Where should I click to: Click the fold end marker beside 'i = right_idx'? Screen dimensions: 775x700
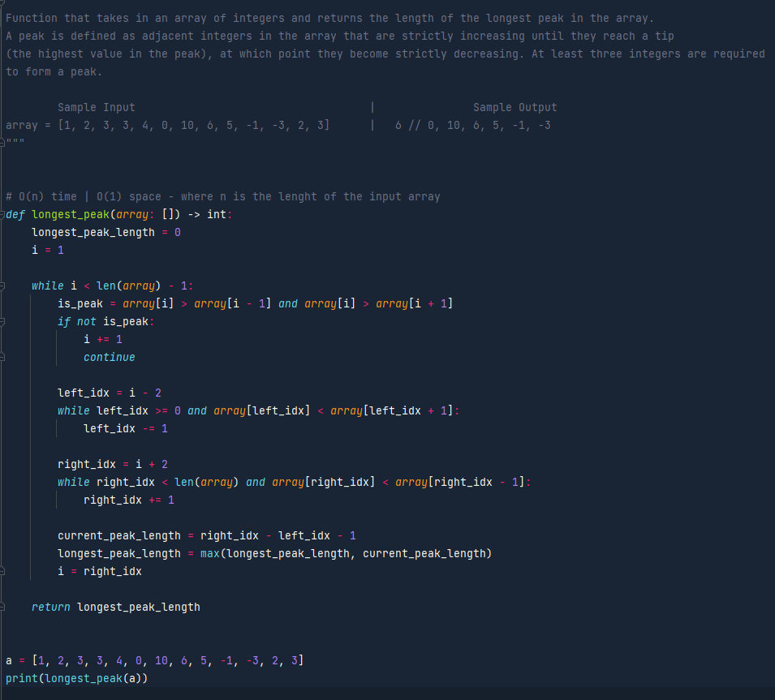click(2, 572)
